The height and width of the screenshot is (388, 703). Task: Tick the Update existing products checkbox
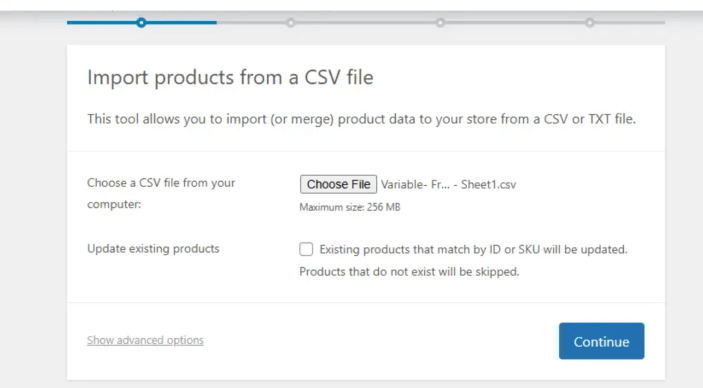[306, 249]
